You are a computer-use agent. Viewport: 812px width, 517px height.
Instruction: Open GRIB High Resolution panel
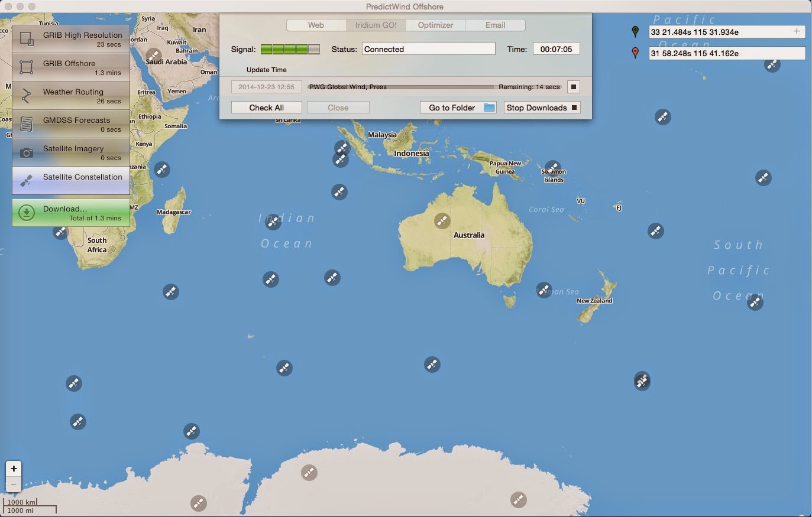click(x=71, y=39)
